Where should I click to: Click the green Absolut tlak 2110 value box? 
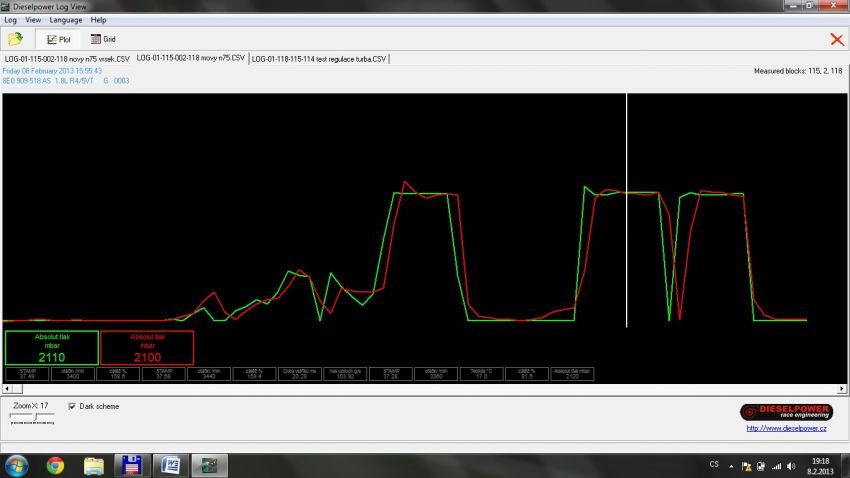(51, 347)
